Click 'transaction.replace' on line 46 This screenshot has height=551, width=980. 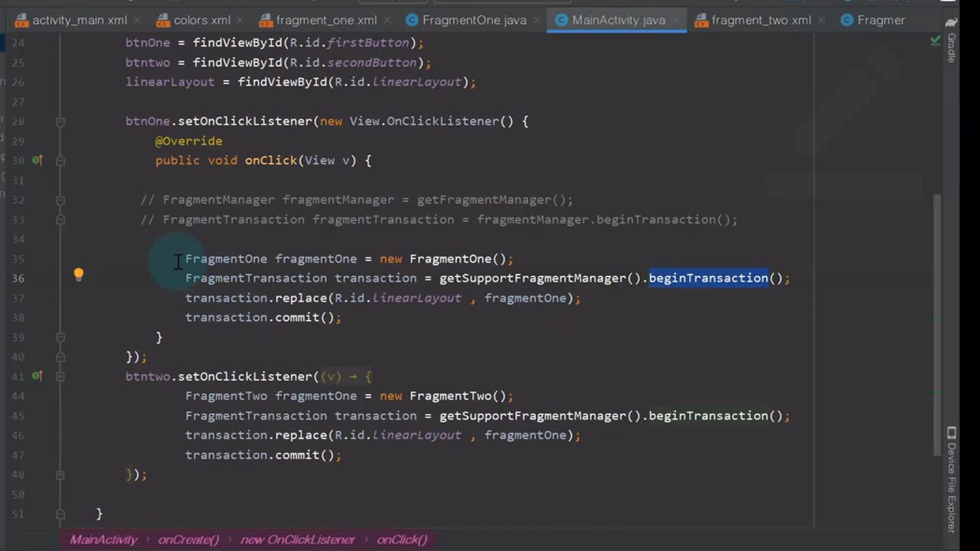[256, 435]
